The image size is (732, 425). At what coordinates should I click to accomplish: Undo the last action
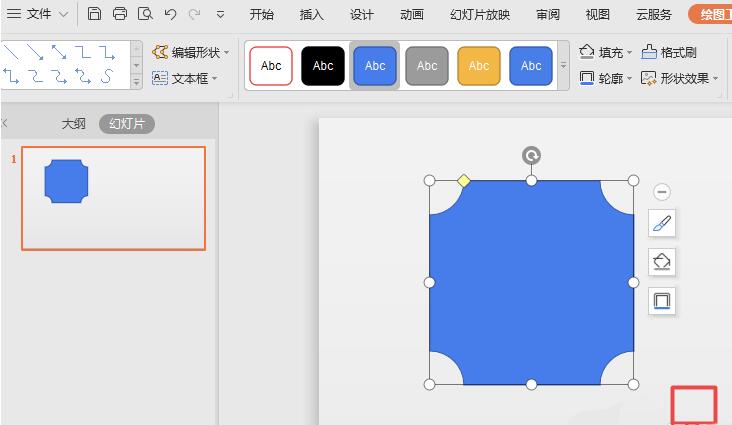(x=170, y=14)
